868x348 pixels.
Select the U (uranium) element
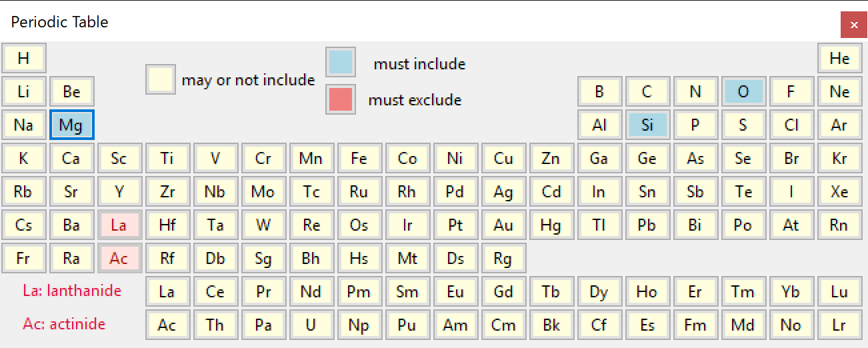311,325
